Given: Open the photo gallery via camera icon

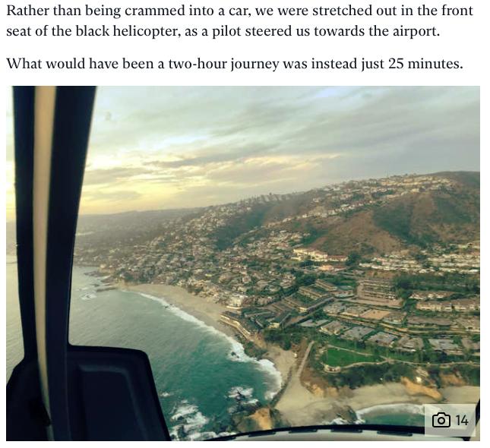Looking at the screenshot, I should click(x=441, y=420).
